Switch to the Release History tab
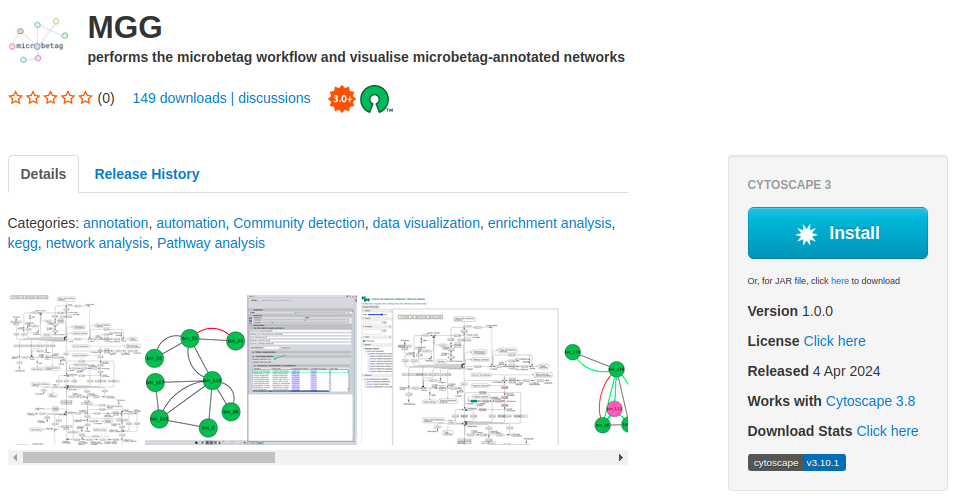 (x=147, y=174)
